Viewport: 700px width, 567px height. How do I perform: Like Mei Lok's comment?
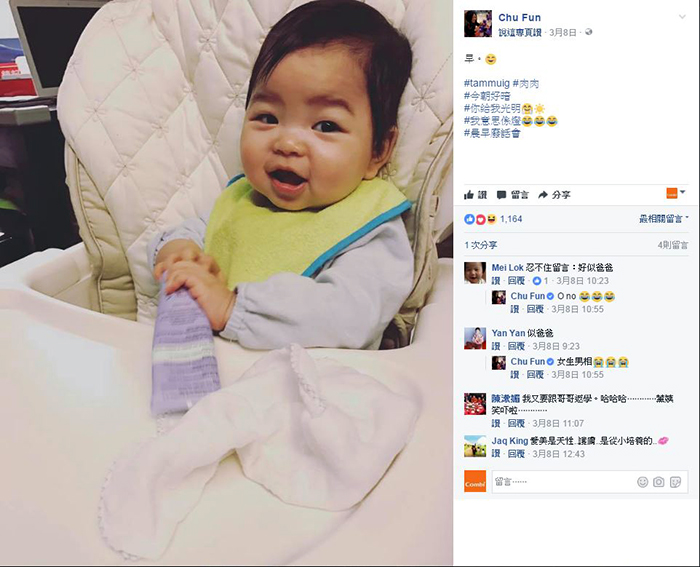(496, 281)
